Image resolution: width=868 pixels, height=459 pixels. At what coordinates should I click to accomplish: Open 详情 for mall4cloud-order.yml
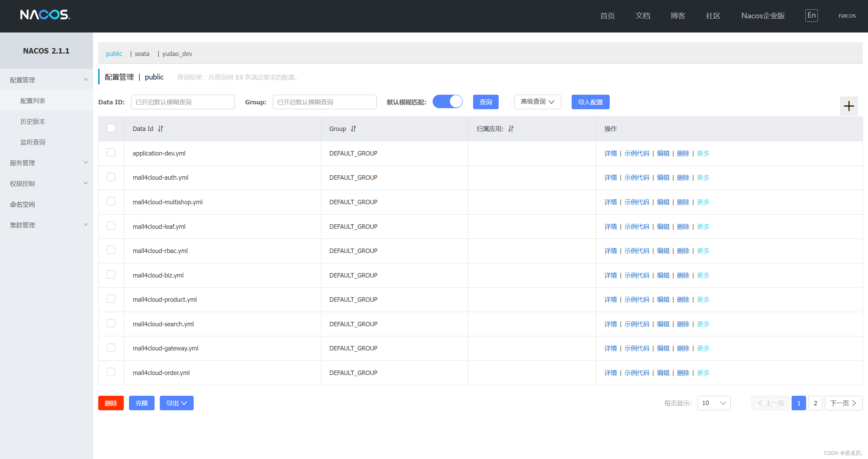(610, 373)
